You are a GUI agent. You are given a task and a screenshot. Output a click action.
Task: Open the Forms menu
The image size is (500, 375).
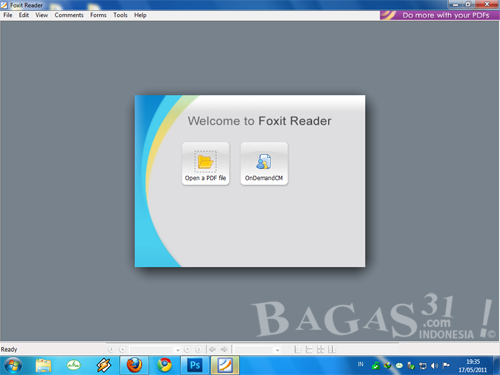tap(98, 15)
